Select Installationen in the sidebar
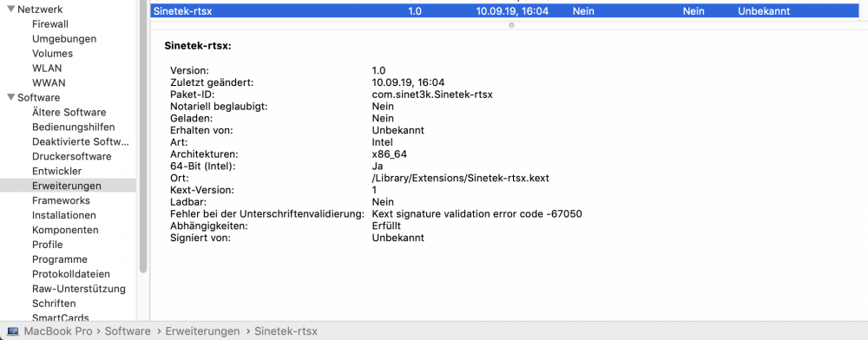Screen dimensions: 868x340 click(x=64, y=215)
